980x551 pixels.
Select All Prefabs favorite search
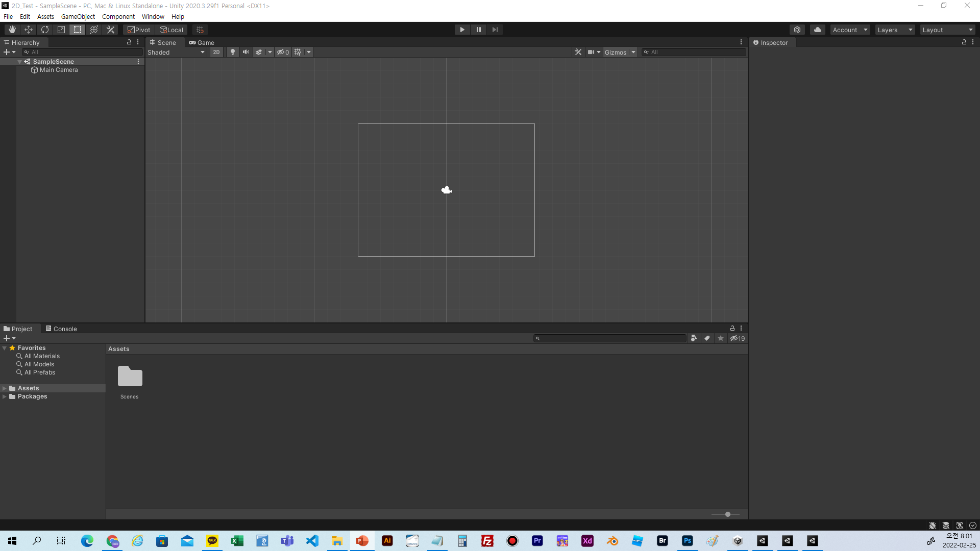(x=40, y=372)
